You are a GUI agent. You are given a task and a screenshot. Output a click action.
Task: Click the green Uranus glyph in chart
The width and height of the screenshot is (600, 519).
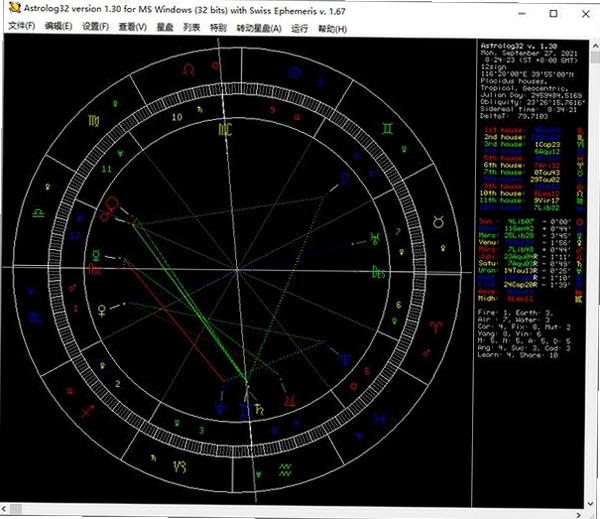(x=375, y=238)
